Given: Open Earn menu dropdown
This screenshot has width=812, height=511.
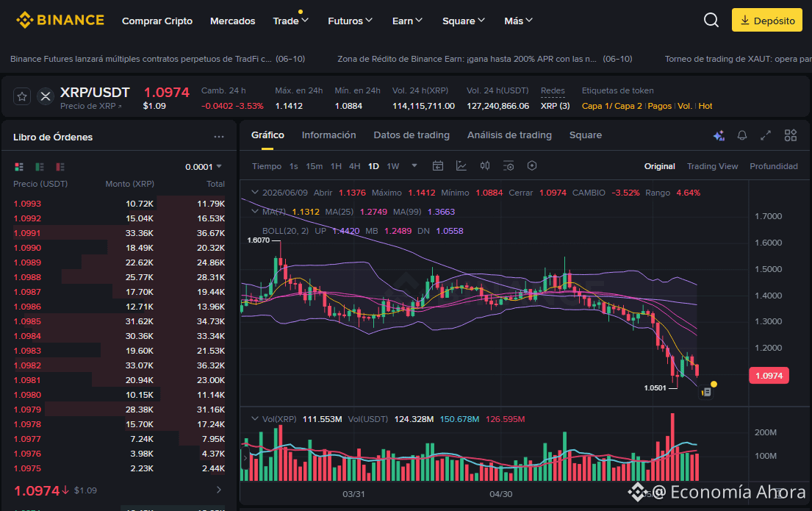Looking at the screenshot, I should pos(408,21).
